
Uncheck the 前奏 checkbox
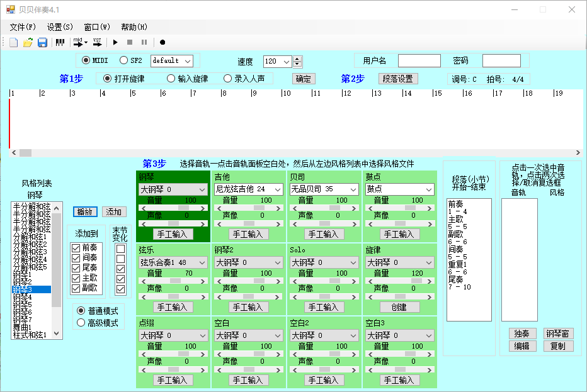(x=76, y=248)
